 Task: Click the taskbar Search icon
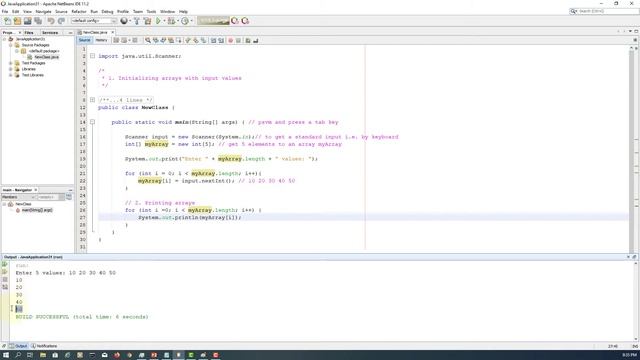tap(18, 355)
